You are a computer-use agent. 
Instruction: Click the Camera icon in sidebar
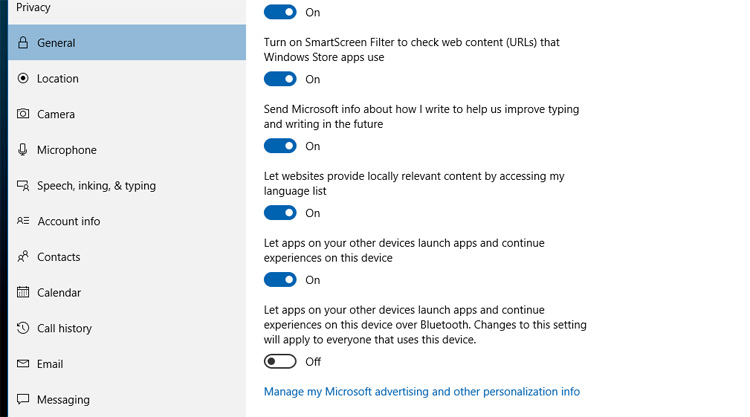(23, 115)
